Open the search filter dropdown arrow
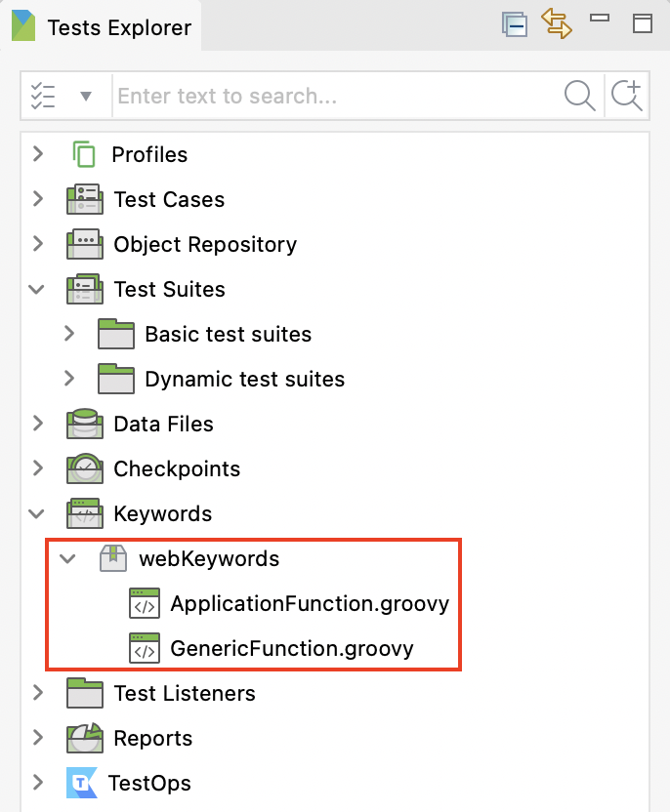Screen dimensions: 670x812 pos(86,97)
